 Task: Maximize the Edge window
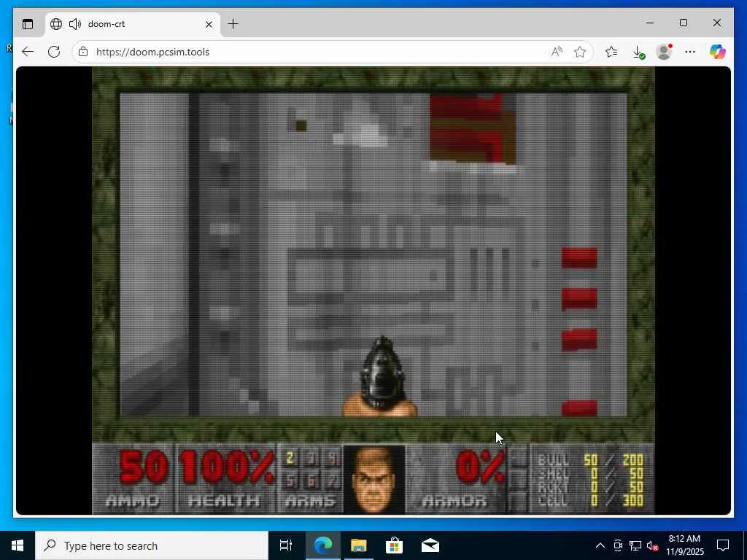[x=683, y=23]
